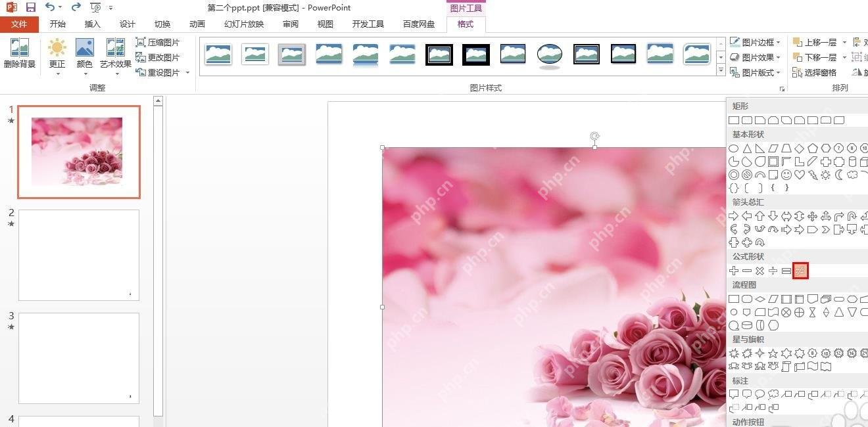Select the cloud basic shape
868x427 pixels.
pos(852,175)
